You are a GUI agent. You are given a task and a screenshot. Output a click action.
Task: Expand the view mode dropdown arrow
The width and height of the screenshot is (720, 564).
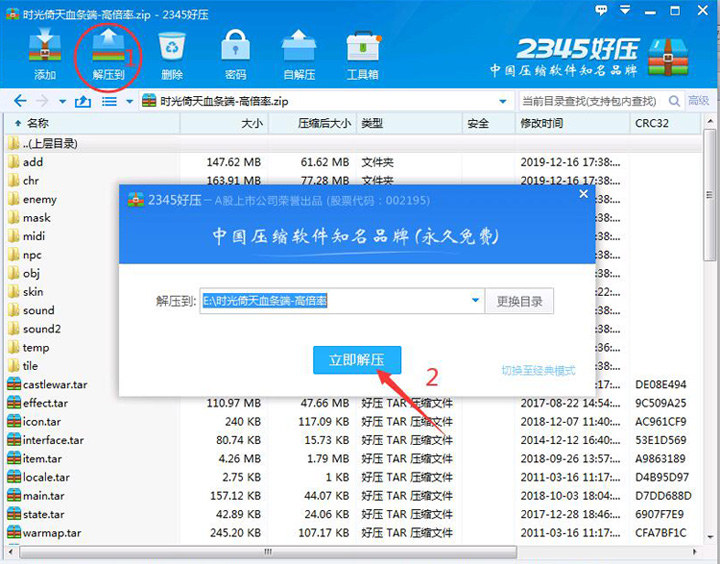pos(129,102)
